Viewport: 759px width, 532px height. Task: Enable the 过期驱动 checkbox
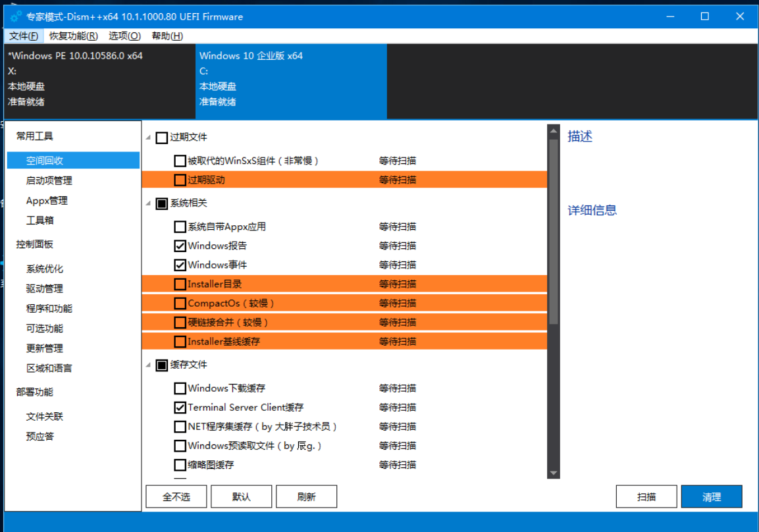tap(180, 180)
